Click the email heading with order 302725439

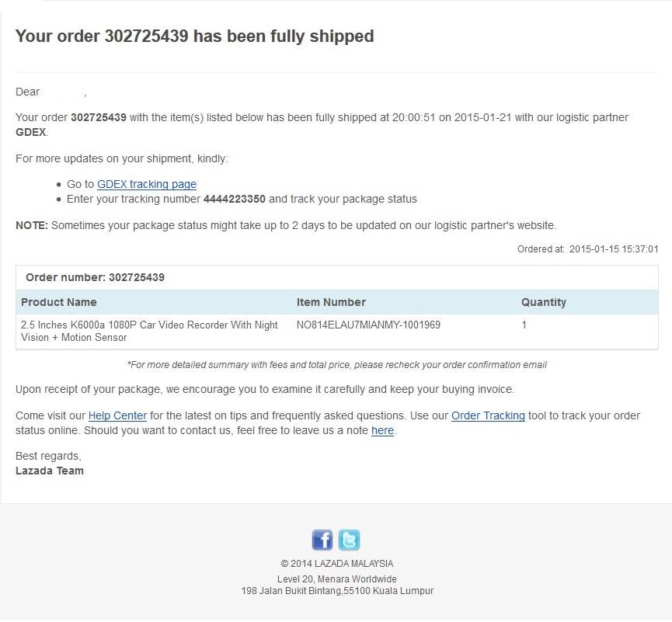click(194, 36)
